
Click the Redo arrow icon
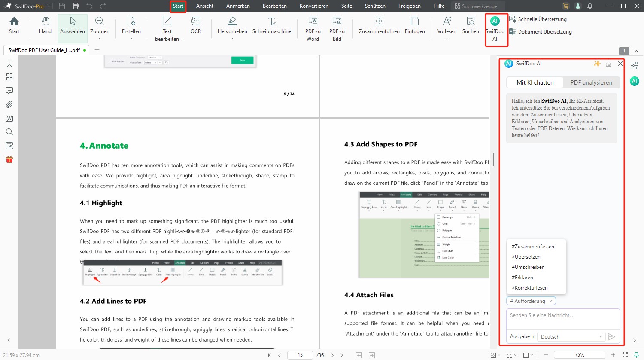point(103,6)
